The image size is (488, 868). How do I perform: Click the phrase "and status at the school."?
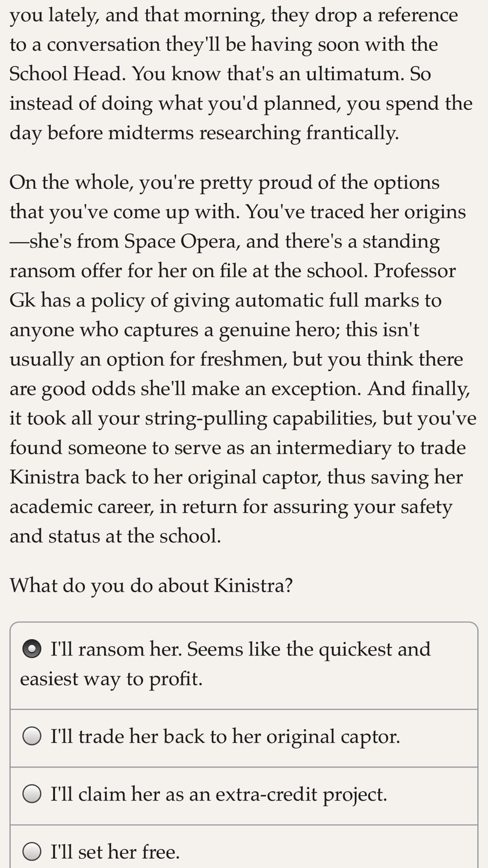tap(115, 536)
